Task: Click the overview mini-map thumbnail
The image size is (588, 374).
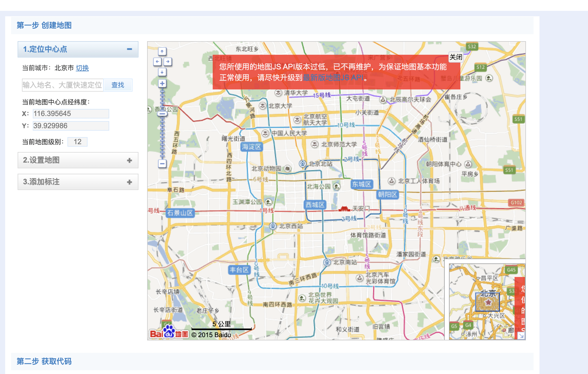Action: pyautogui.click(x=487, y=302)
